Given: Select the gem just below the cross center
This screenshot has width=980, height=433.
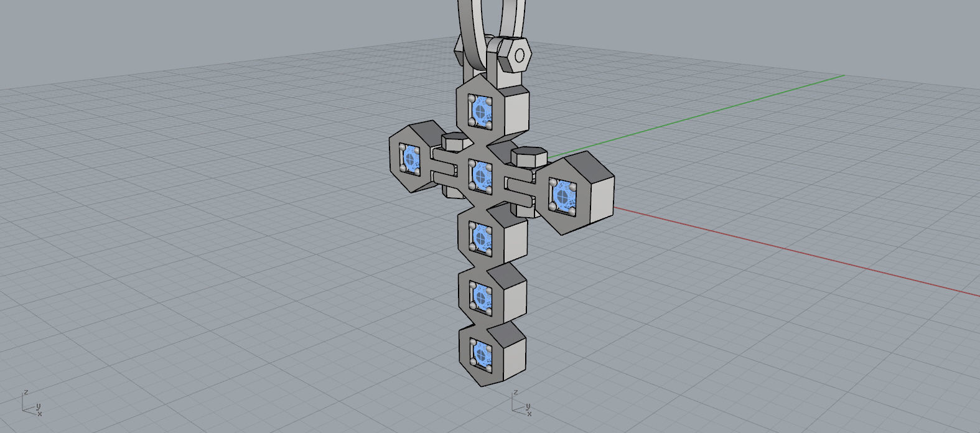Looking at the screenshot, I should tap(481, 238).
